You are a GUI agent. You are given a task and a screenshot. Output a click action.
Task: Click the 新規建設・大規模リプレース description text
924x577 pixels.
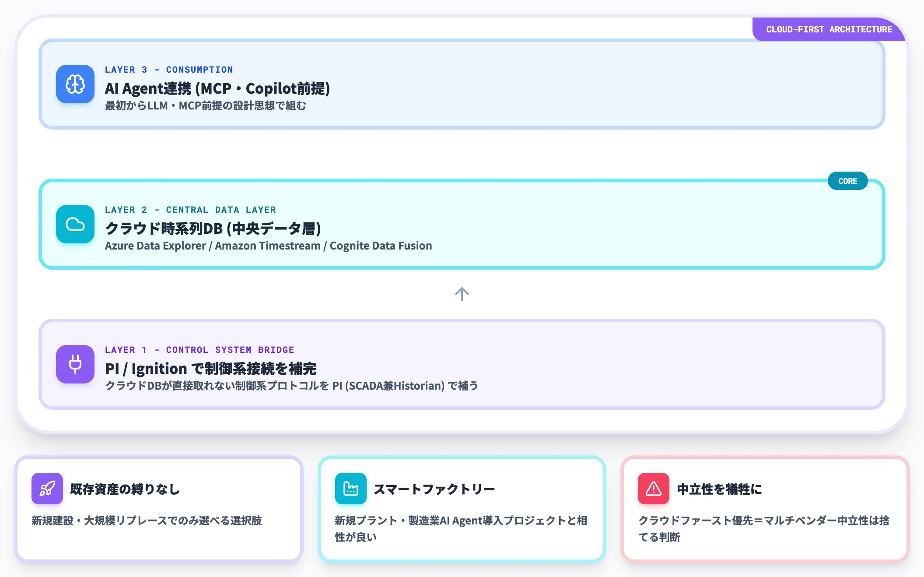coord(147,521)
